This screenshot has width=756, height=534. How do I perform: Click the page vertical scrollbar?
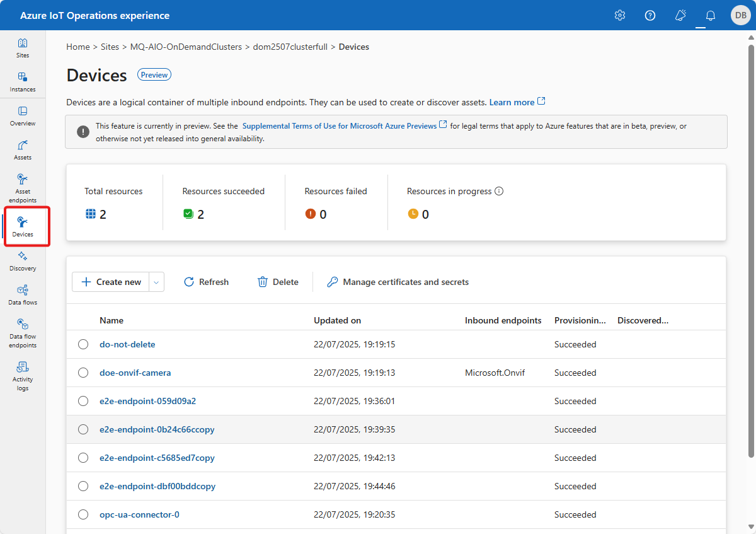click(750, 250)
